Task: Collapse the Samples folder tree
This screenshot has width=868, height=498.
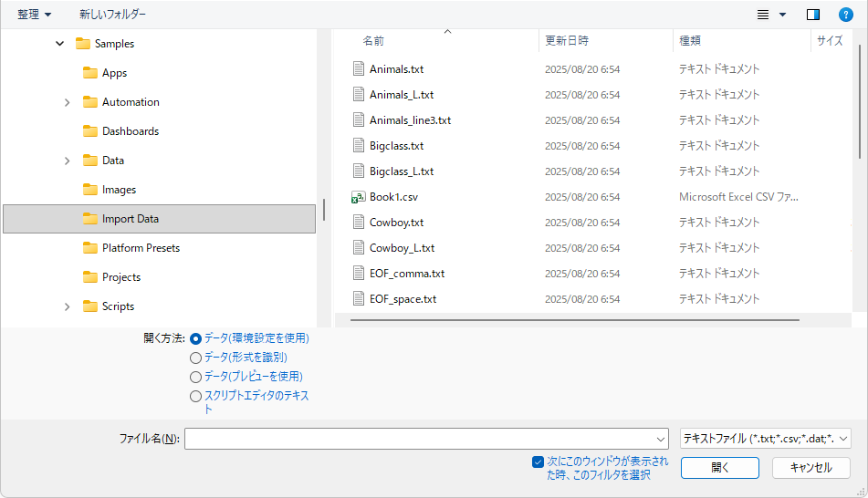Action: click(x=60, y=43)
